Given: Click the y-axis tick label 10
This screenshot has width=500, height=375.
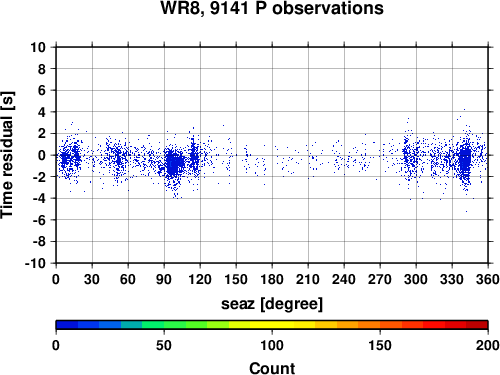Looking at the screenshot, I should [38, 47].
